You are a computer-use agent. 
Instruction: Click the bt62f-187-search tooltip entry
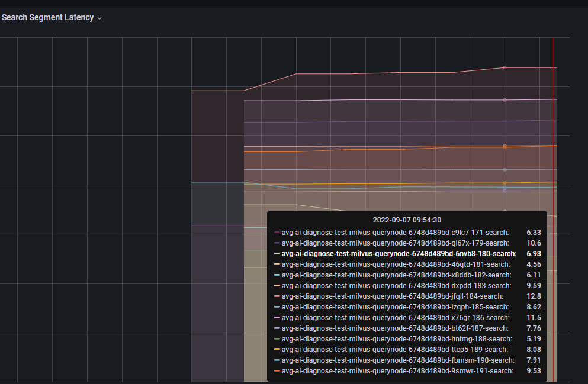point(396,328)
